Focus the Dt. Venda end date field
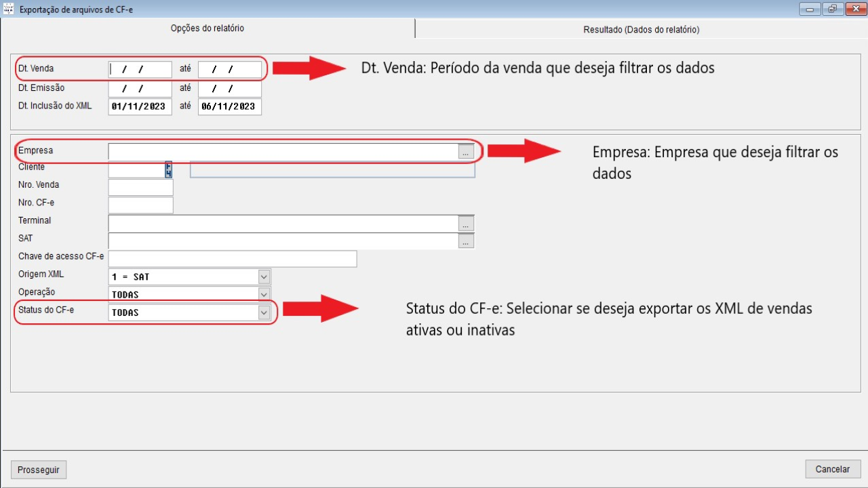This screenshot has width=868, height=488. pos(230,69)
